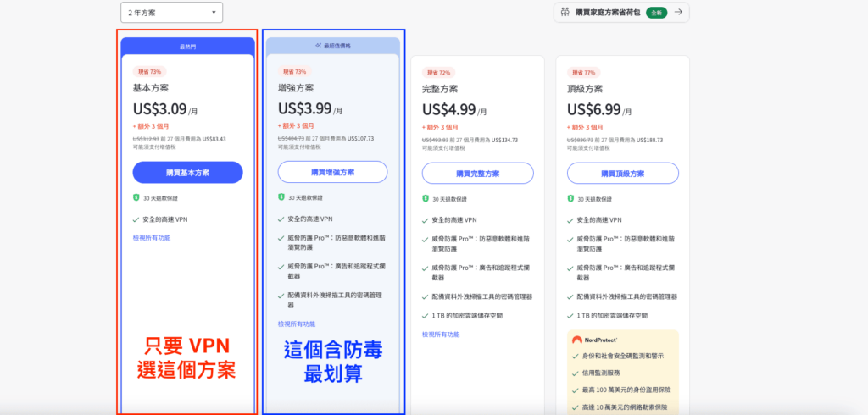Open 檢視所有功能 link under 增強方案
This screenshot has width=868, height=415.
[297, 324]
